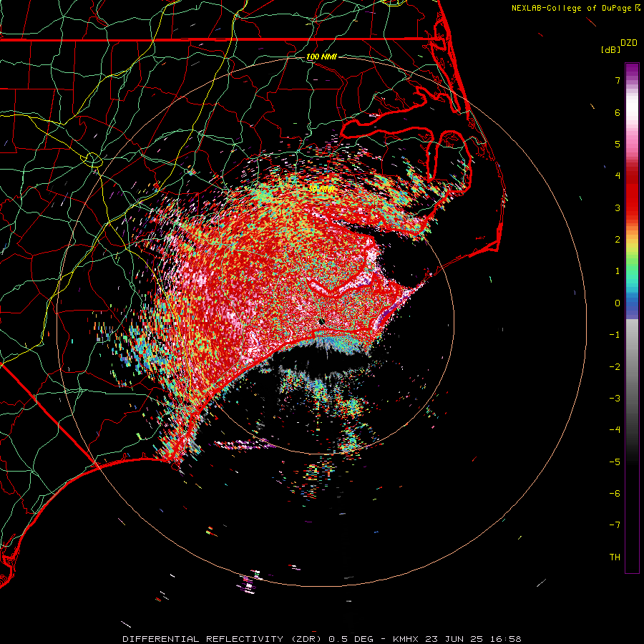Image resolution: width=644 pixels, height=644 pixels.
Task: Click the KMHX 23 JUN 25 16:58 timestamp
Action: (457, 639)
